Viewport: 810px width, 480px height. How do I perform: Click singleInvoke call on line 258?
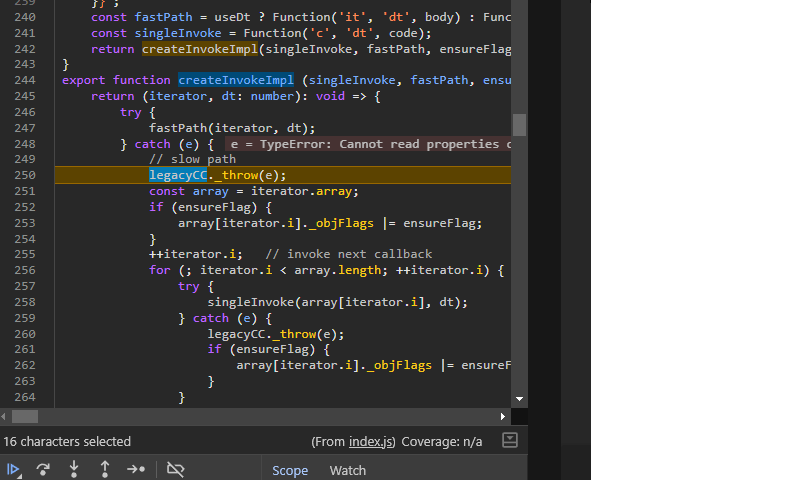(x=337, y=302)
